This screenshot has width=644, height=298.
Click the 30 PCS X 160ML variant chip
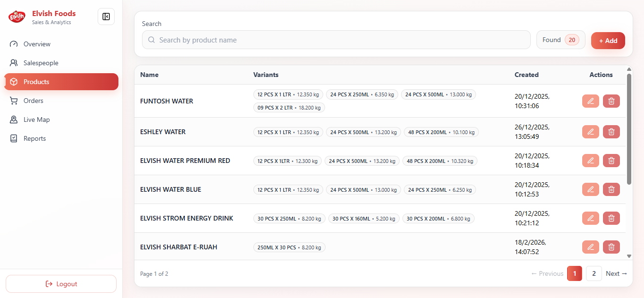(364, 219)
